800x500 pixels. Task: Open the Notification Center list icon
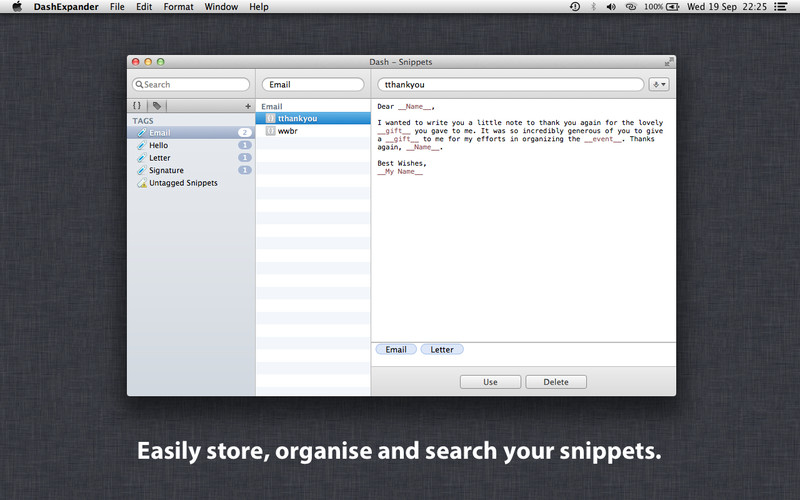tap(781, 7)
